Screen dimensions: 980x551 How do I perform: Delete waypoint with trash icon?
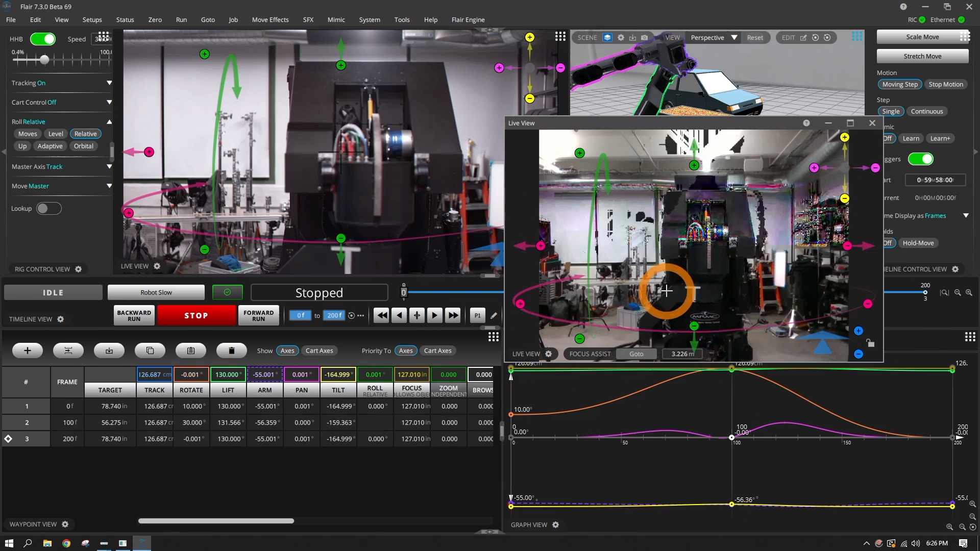pos(232,350)
